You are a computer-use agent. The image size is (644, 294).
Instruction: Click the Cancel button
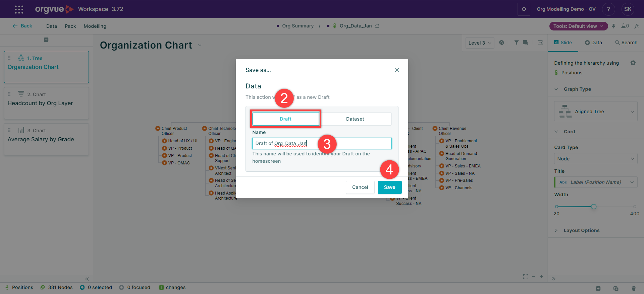tap(360, 187)
